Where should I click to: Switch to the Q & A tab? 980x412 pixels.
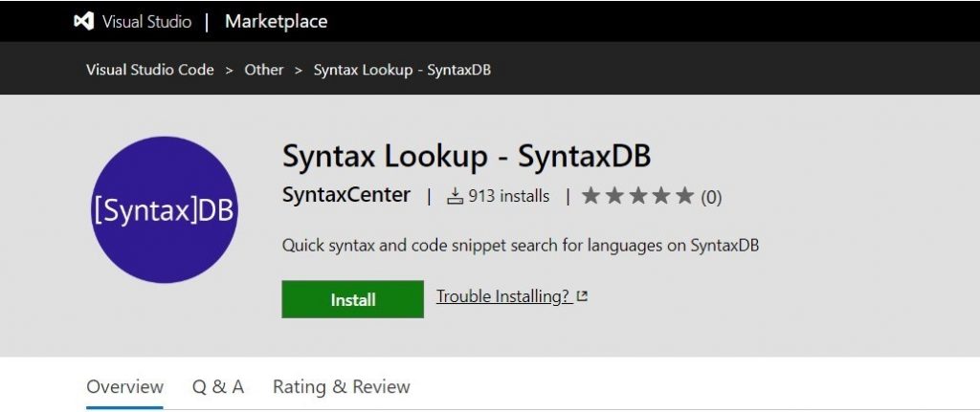point(218,387)
